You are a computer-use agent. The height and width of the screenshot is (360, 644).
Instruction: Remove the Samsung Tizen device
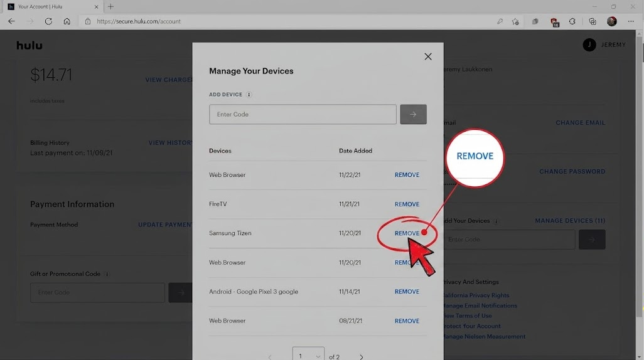pyautogui.click(x=407, y=233)
